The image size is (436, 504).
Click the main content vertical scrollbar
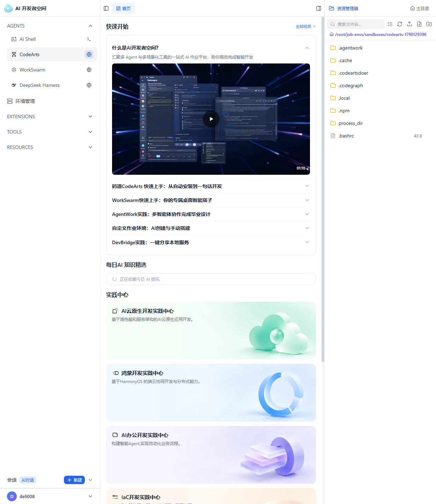click(323, 189)
